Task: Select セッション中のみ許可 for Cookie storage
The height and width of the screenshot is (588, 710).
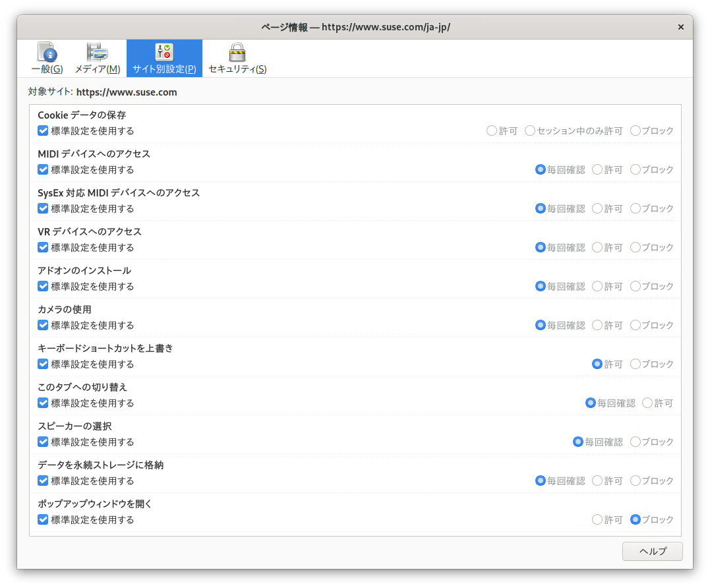Action: pyautogui.click(x=530, y=131)
